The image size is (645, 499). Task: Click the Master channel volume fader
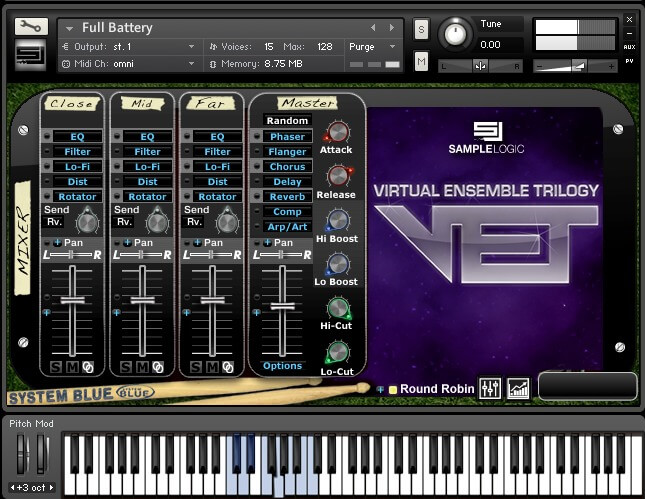coord(282,306)
